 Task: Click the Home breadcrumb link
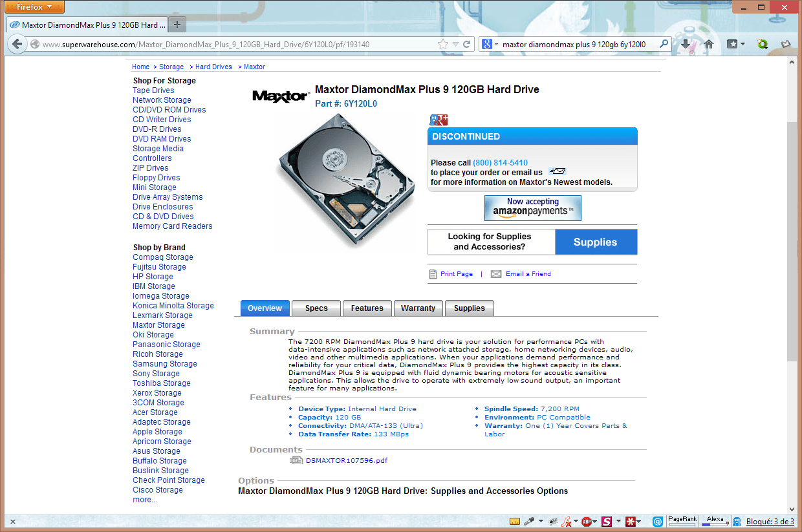(140, 67)
